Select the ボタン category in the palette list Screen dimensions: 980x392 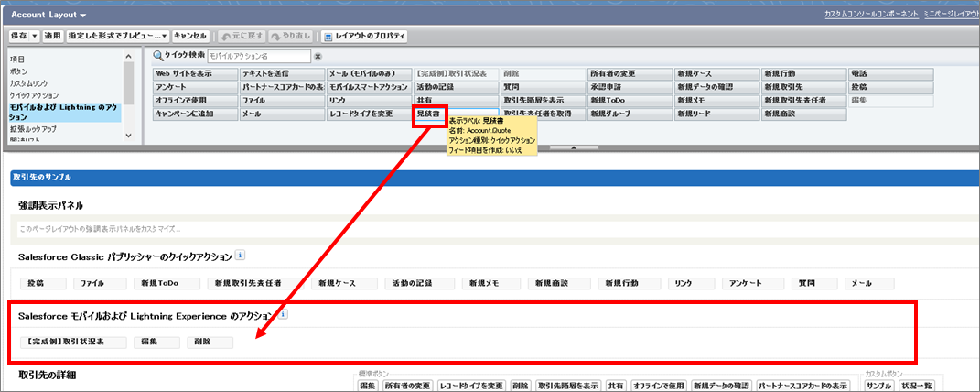[18, 71]
